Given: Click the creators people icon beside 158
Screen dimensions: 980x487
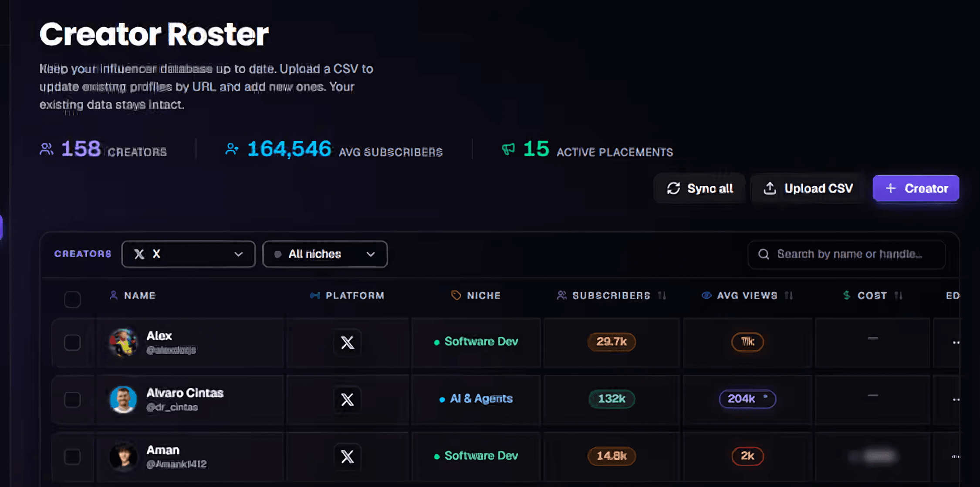Looking at the screenshot, I should click(47, 149).
